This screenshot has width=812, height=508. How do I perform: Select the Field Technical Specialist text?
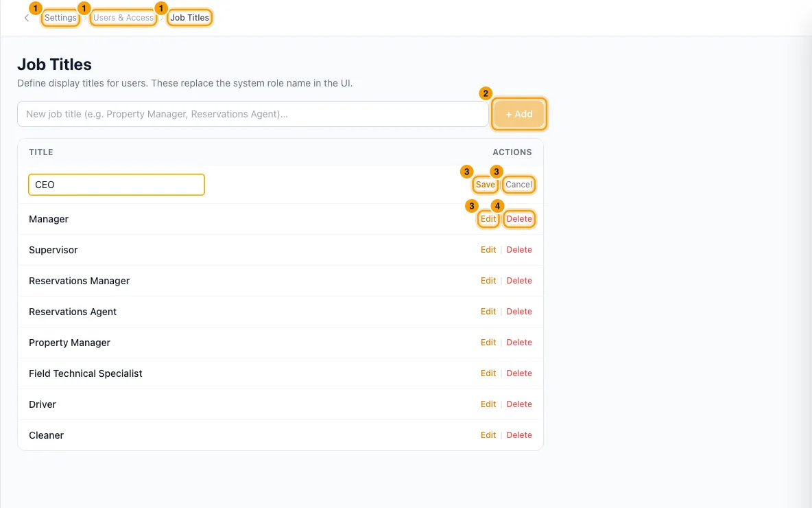tap(86, 373)
